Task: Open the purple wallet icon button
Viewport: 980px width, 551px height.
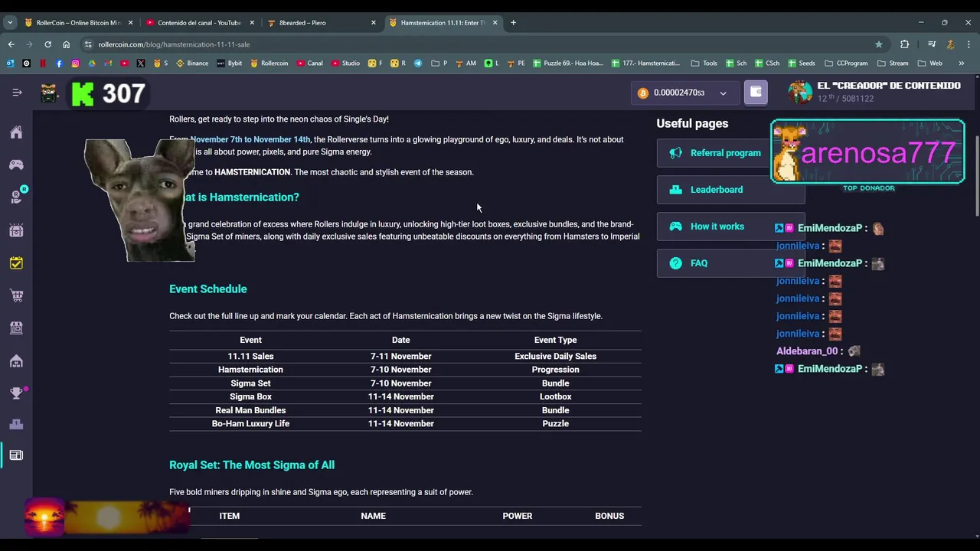Action: (x=756, y=93)
